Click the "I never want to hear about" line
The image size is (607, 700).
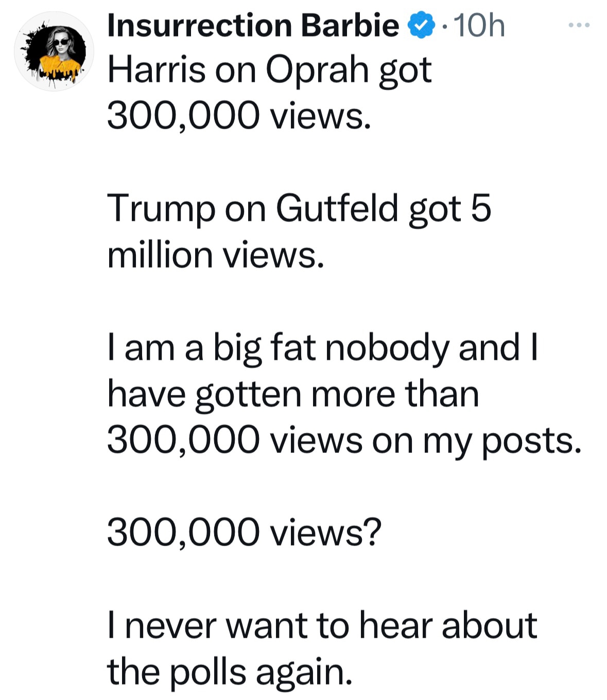322,626
